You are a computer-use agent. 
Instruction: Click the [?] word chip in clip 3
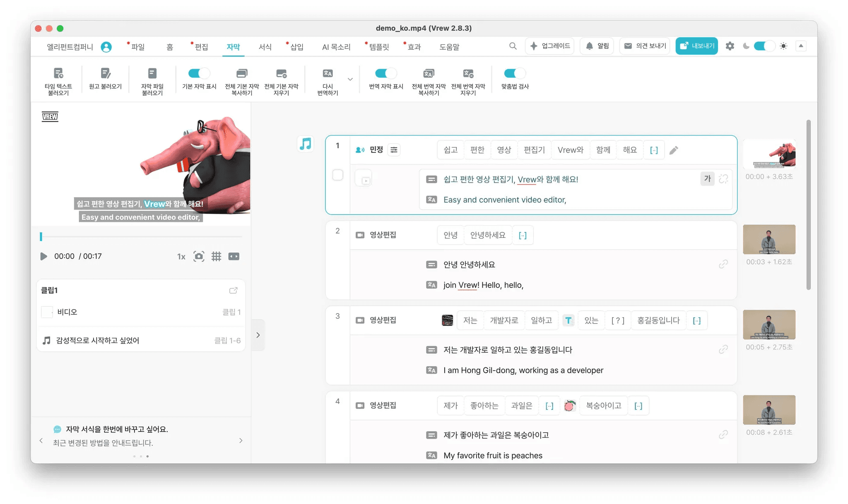[618, 320]
